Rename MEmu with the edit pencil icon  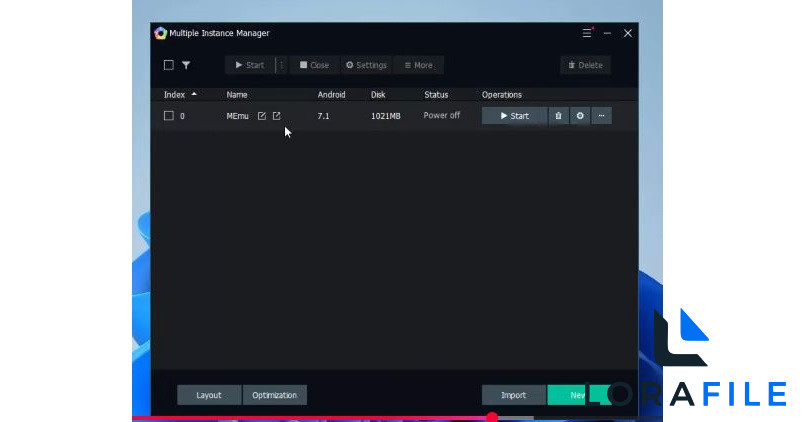(x=262, y=116)
